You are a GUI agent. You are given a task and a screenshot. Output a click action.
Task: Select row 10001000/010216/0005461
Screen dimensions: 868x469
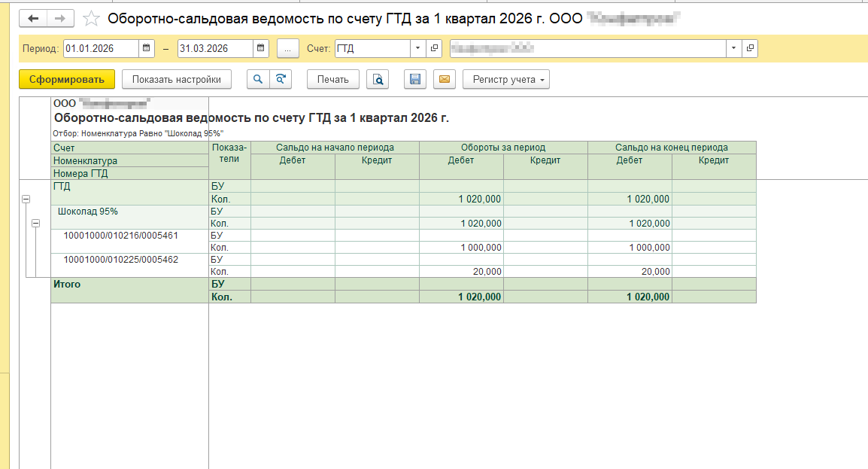130,242
